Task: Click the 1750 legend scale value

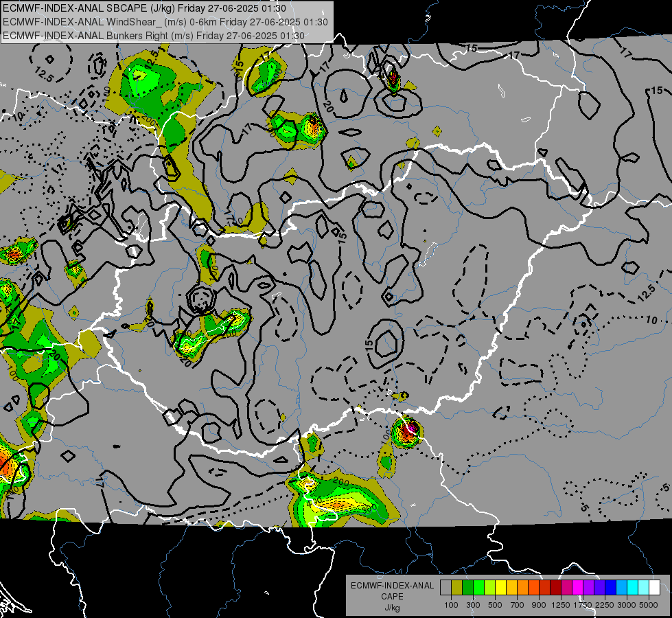Action: 583,605
